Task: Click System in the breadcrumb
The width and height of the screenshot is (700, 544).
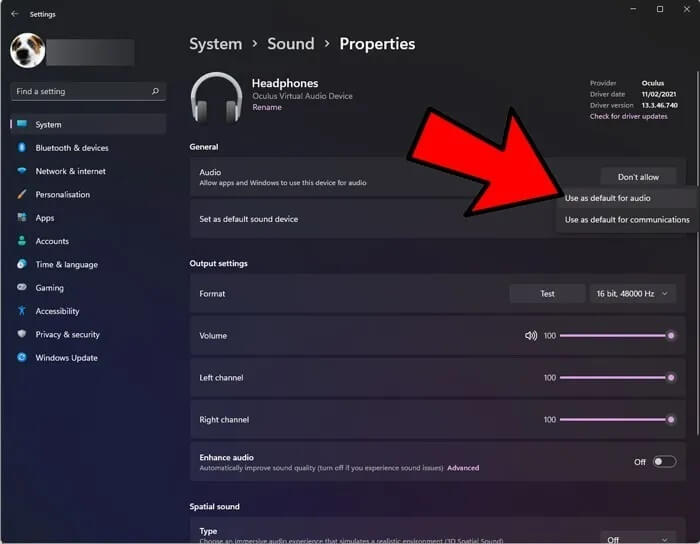Action: [215, 44]
